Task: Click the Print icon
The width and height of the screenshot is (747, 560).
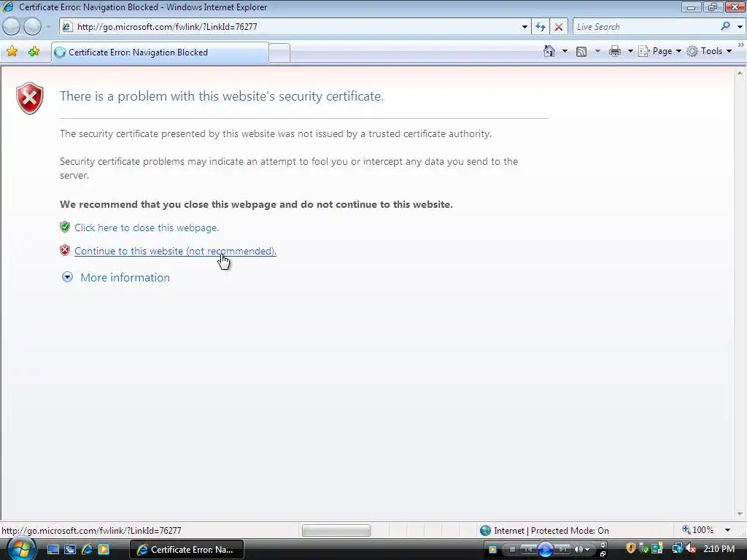Action: click(614, 51)
